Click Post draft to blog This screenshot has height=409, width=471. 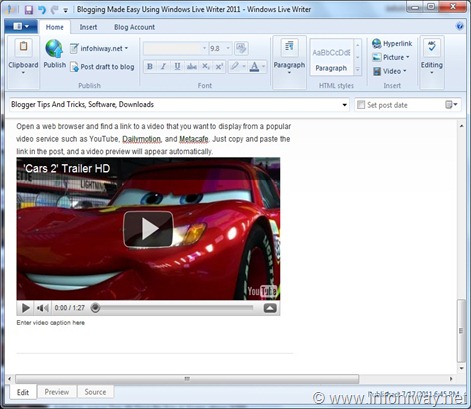pyautogui.click(x=102, y=67)
